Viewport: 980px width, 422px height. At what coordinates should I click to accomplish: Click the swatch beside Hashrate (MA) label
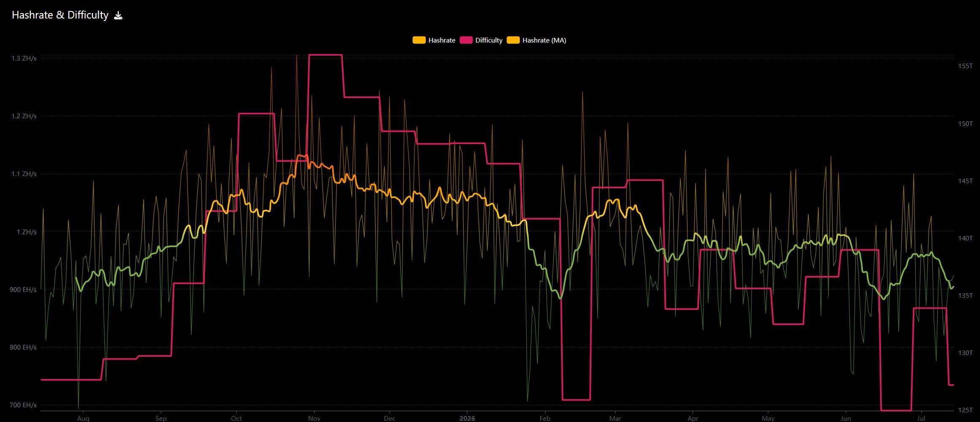pyautogui.click(x=513, y=40)
